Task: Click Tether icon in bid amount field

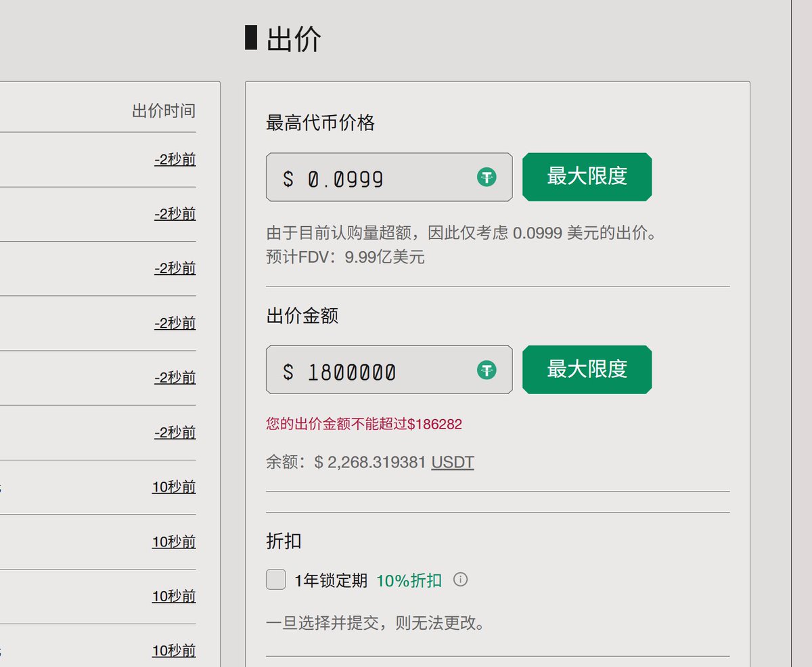Action: tap(486, 370)
